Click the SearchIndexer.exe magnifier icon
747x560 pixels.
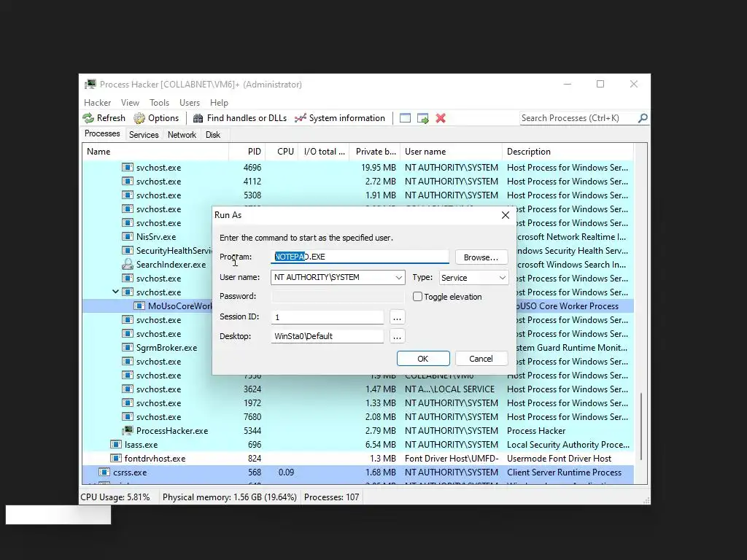127,264
